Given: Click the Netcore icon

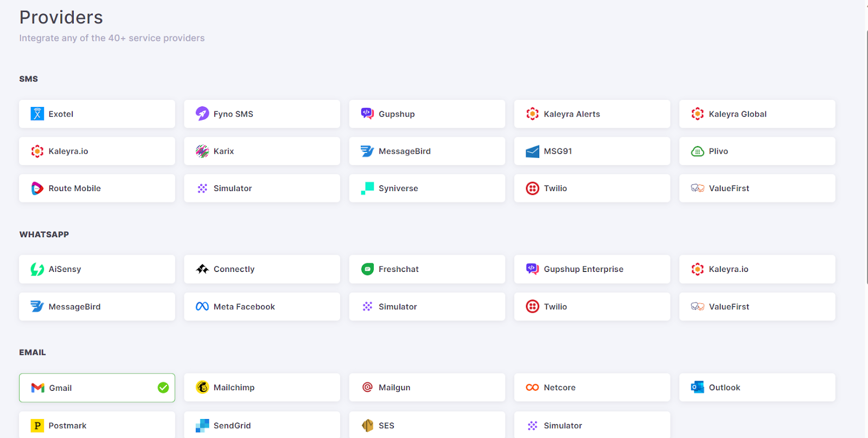Looking at the screenshot, I should (x=533, y=388).
